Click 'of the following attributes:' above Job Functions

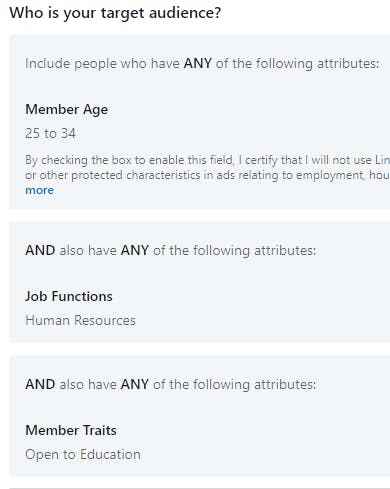pyautogui.click(x=235, y=250)
